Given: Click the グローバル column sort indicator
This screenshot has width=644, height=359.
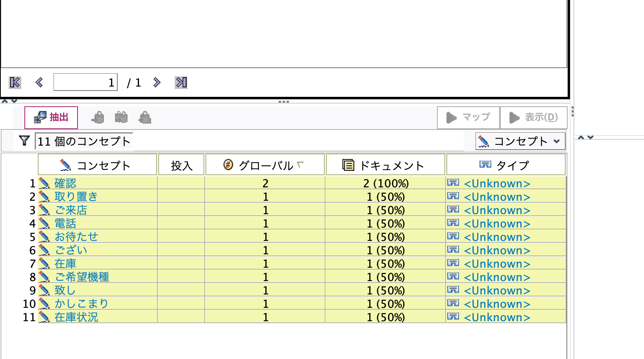Looking at the screenshot, I should coord(300,165).
